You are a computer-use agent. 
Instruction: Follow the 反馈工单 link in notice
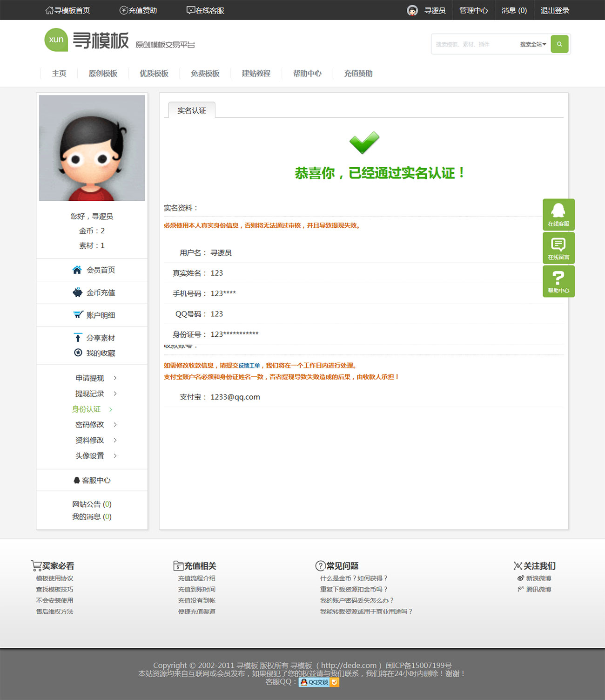[x=249, y=366]
